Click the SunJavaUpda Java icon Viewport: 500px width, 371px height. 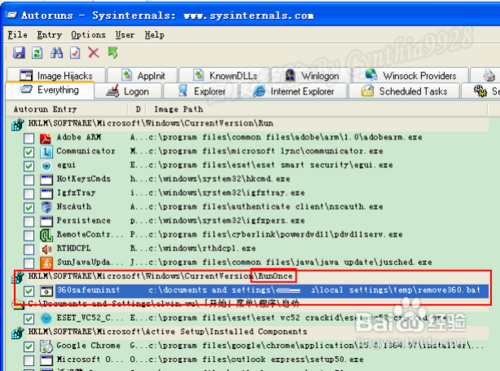(46, 263)
